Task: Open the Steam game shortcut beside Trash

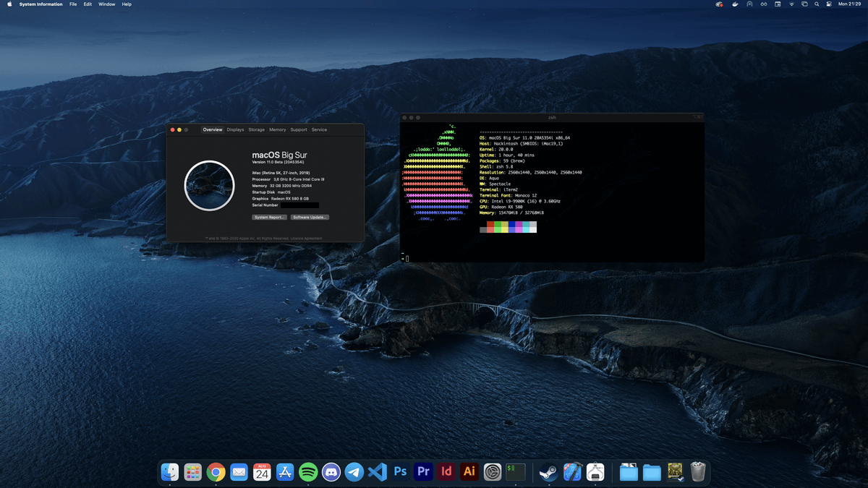Action: tap(676, 473)
